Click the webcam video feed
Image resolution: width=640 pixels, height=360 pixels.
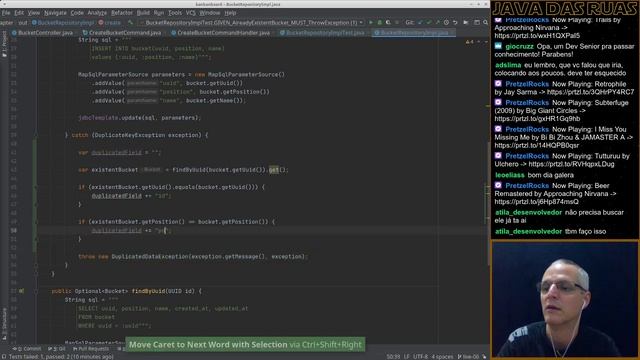pos(565,300)
